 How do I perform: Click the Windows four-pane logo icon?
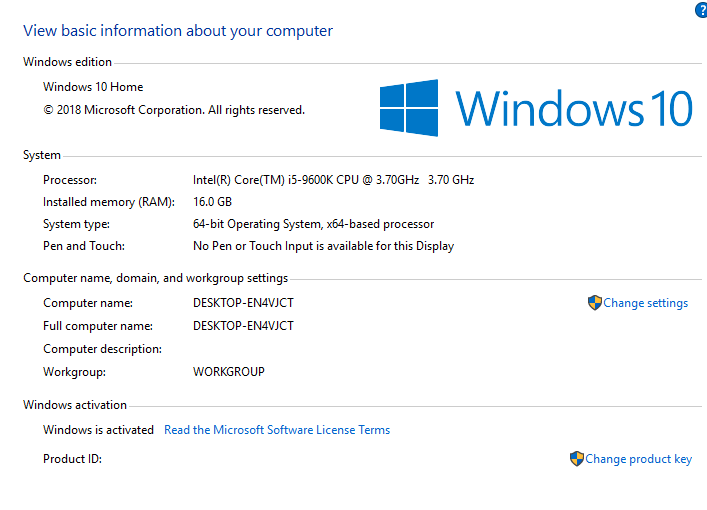tap(409, 108)
